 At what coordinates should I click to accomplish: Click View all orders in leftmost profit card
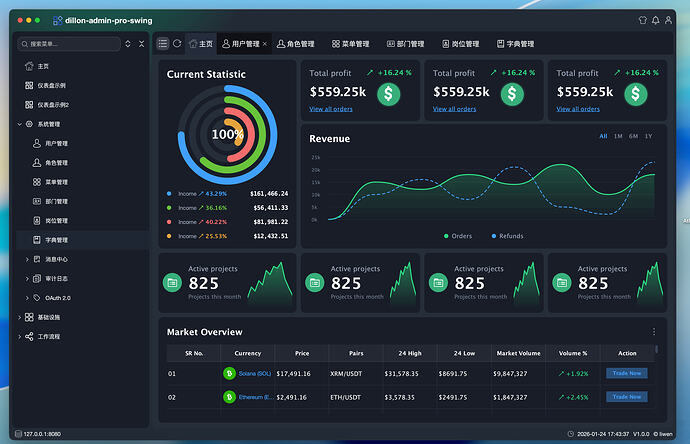(x=331, y=109)
